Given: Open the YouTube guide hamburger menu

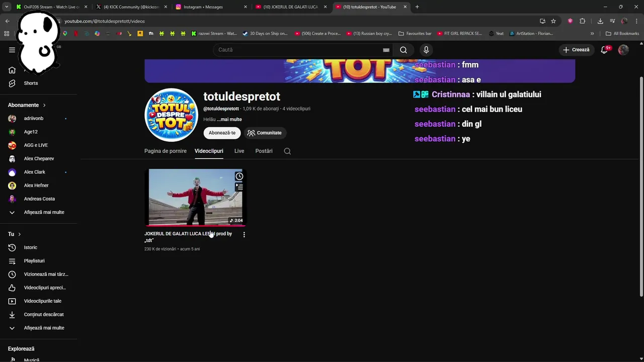Looking at the screenshot, I should (x=12, y=50).
